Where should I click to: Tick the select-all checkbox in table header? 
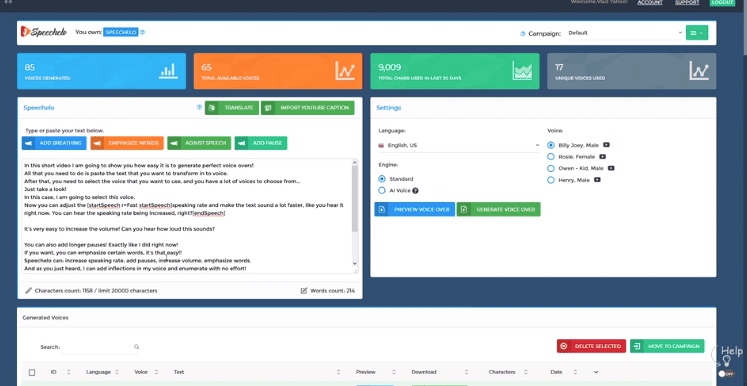32,372
